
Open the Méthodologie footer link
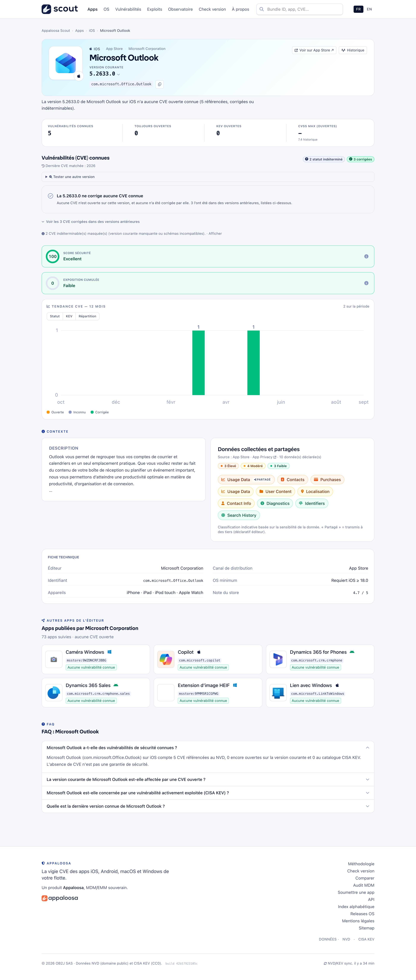point(361,864)
